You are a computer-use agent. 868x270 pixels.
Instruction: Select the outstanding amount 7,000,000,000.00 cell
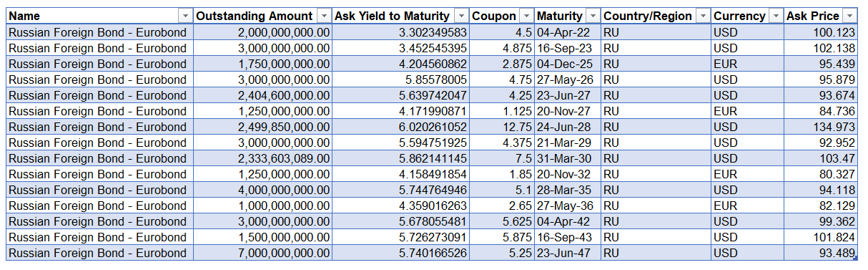click(x=262, y=253)
